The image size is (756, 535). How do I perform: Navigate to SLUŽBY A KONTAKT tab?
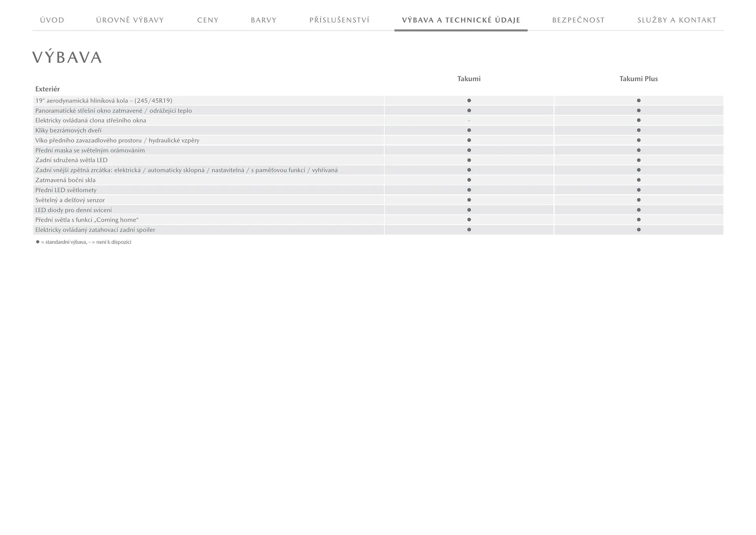[x=677, y=20]
